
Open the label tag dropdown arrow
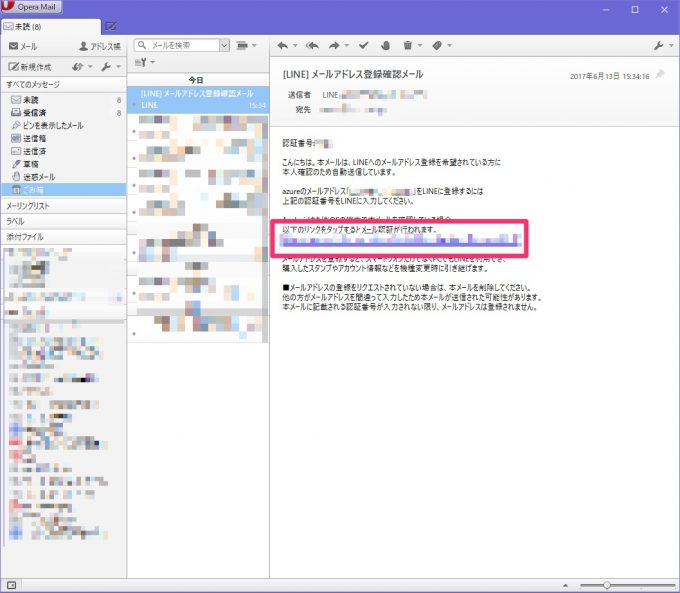(449, 45)
